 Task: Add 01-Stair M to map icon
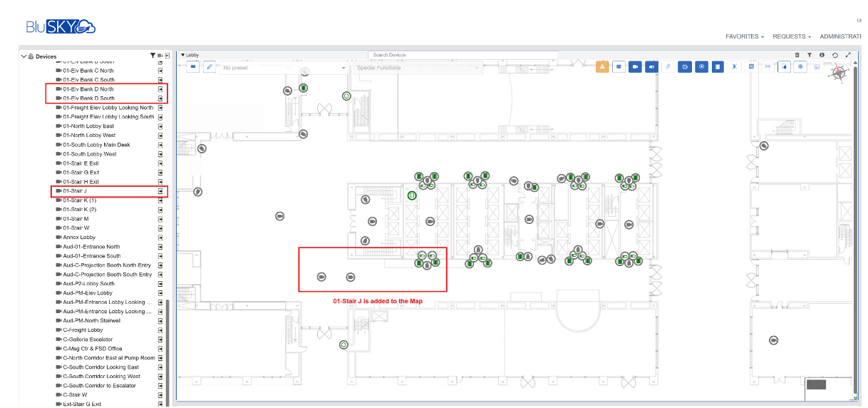(160, 219)
